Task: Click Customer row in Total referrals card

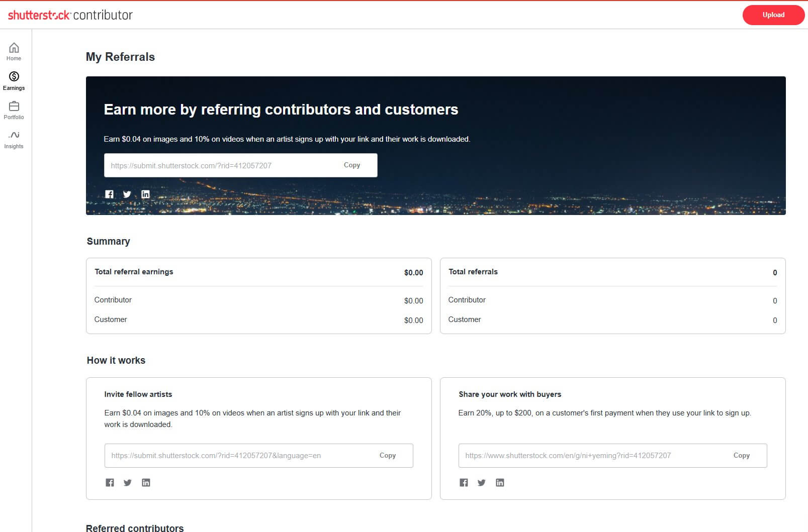Action: (x=613, y=320)
